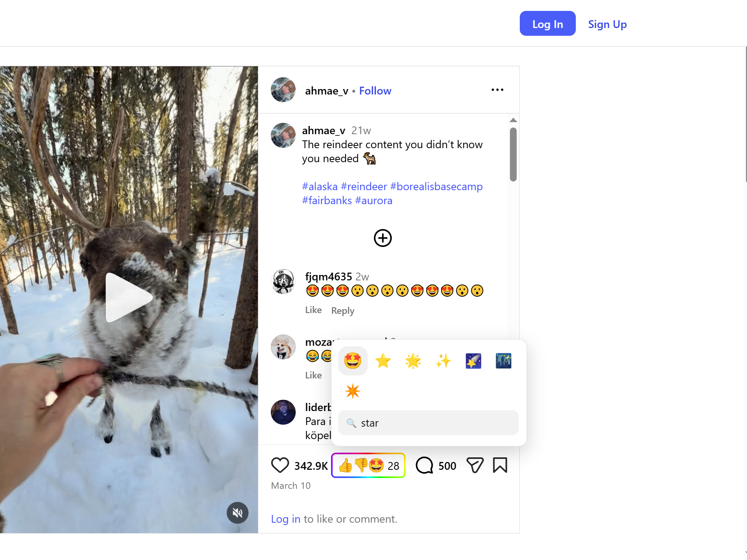Pick the sparkles emoji

coord(443,361)
